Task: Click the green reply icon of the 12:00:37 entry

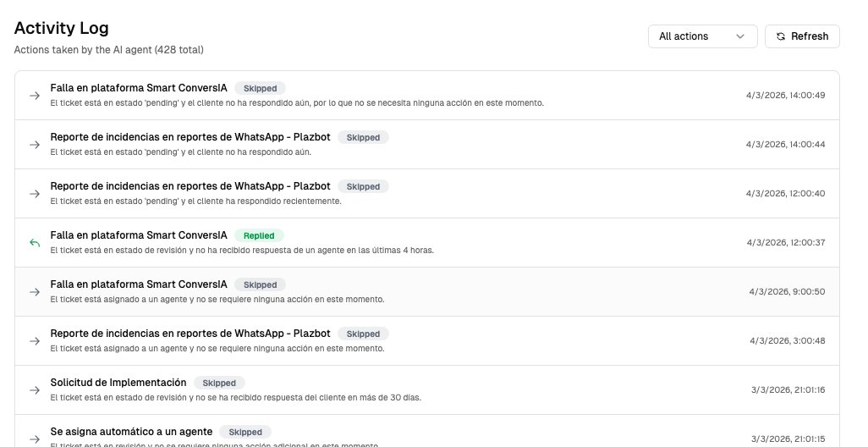Action: click(x=35, y=243)
